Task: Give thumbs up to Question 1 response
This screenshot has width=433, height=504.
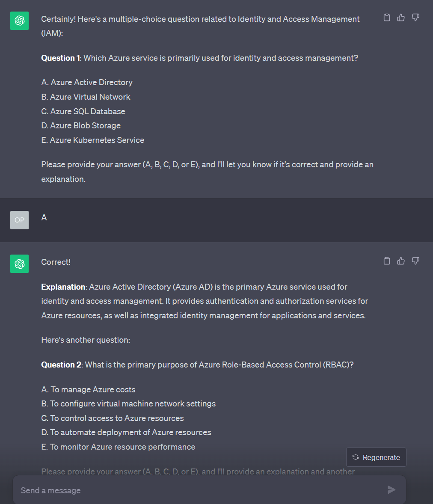Action: click(x=401, y=18)
